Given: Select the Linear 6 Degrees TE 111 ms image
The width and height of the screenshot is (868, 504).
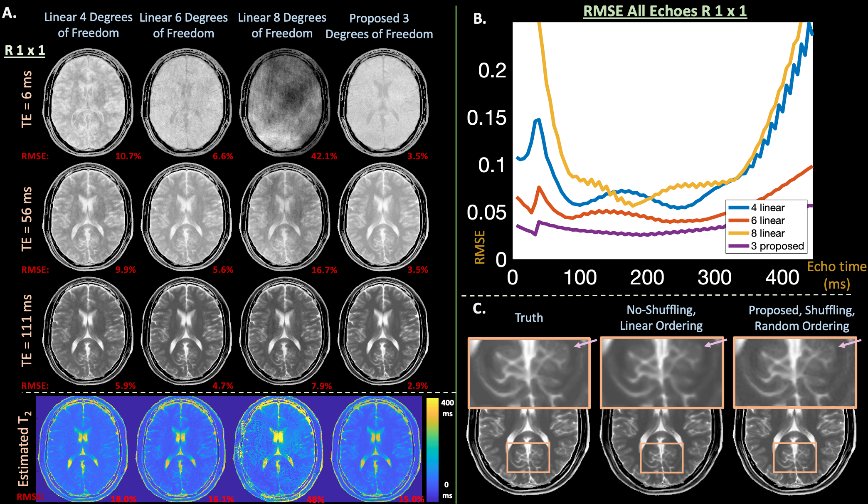Looking at the screenshot, I should click(186, 331).
